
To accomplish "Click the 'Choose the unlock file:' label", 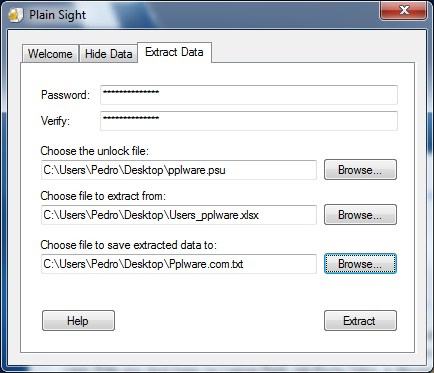I will coord(95,151).
